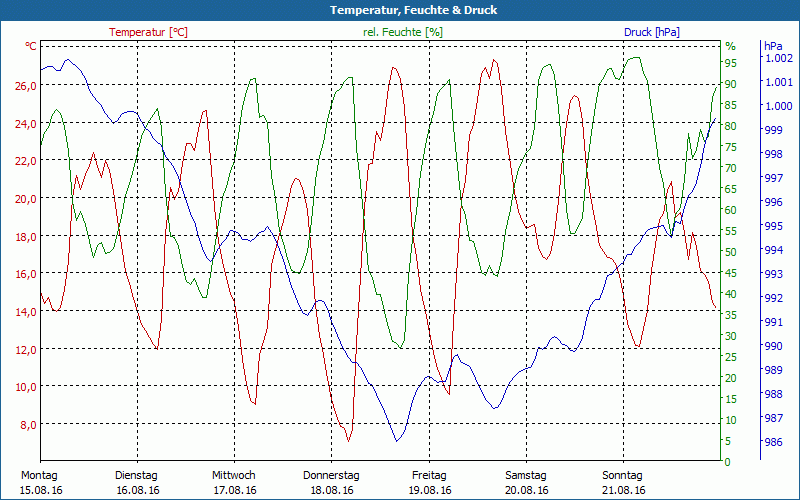Select the green 'rel. Feuchte [%]' legend label
The height and width of the screenshot is (500, 800).
click(x=405, y=32)
